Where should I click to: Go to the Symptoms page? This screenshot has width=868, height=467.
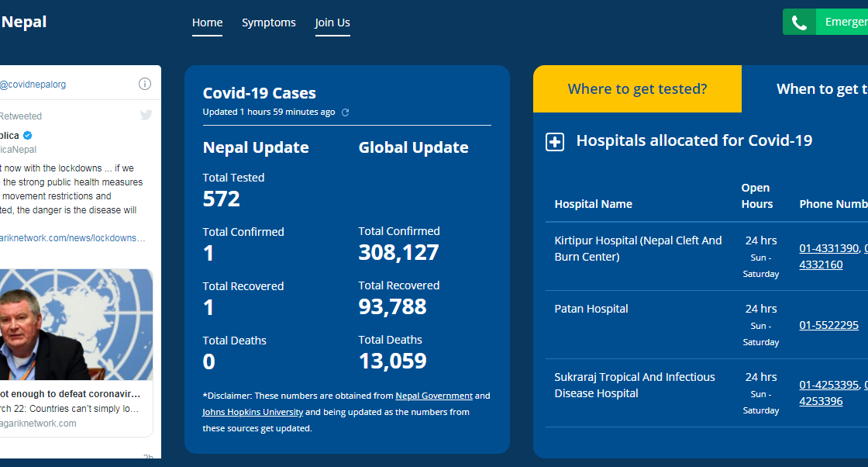[269, 22]
